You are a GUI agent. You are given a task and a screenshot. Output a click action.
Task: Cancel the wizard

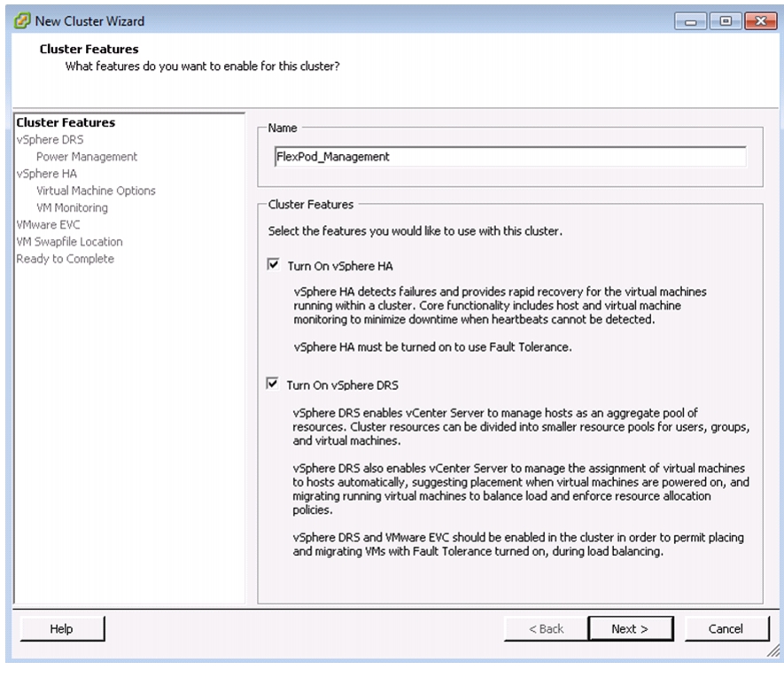click(726, 628)
